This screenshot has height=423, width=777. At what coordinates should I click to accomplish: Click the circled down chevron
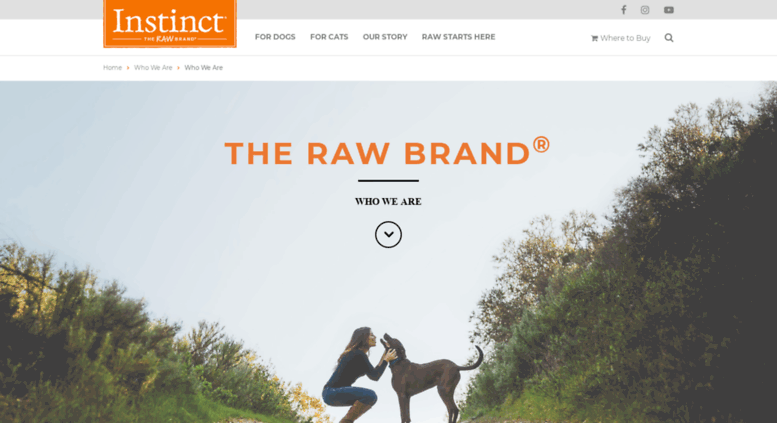click(x=388, y=234)
